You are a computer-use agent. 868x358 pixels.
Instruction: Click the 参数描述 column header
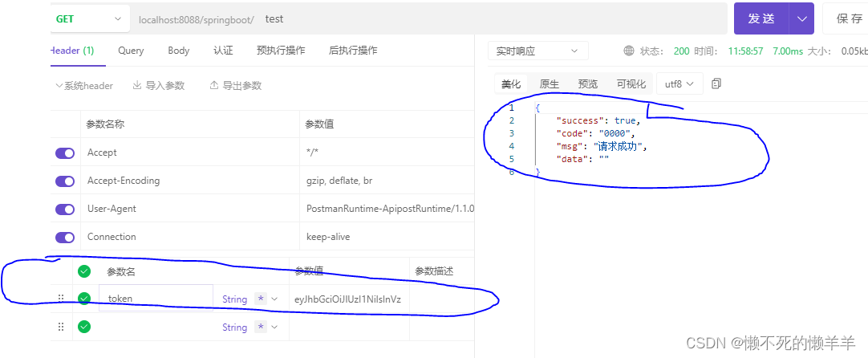coord(434,271)
